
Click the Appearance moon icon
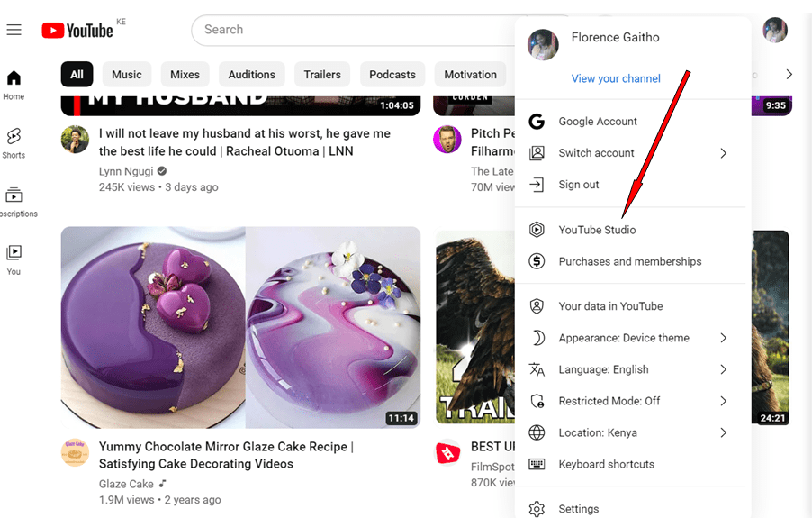click(x=537, y=338)
